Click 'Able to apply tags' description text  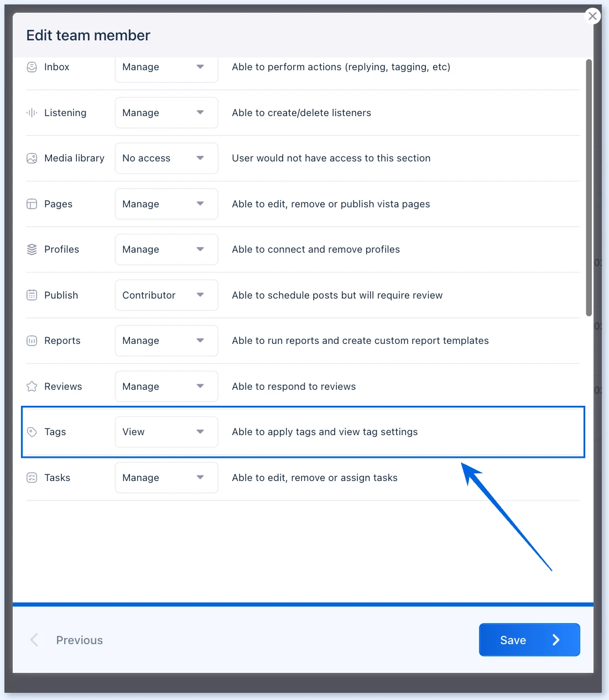[325, 432]
